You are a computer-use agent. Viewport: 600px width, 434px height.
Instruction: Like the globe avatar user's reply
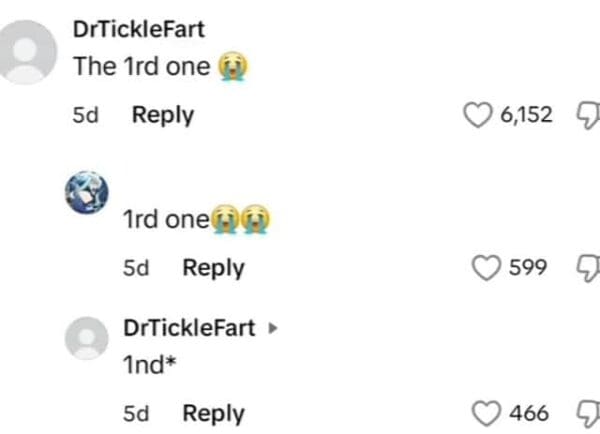486,267
